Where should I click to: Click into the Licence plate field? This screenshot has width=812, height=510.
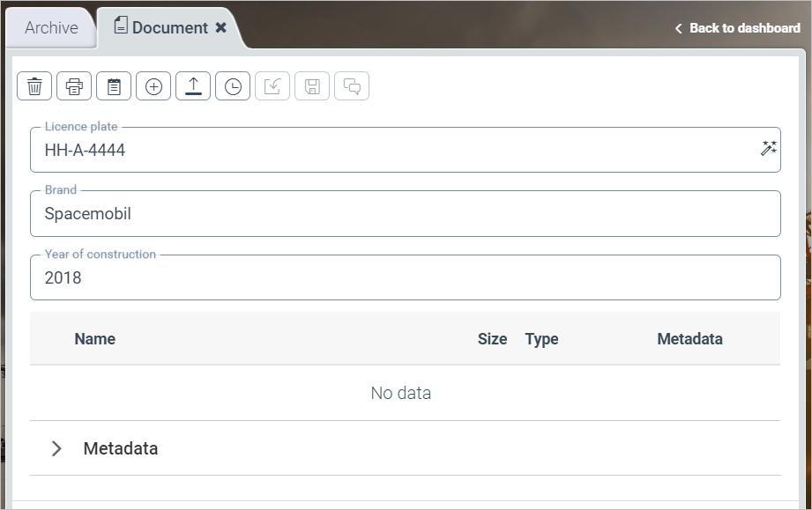pyautogui.click(x=388, y=151)
